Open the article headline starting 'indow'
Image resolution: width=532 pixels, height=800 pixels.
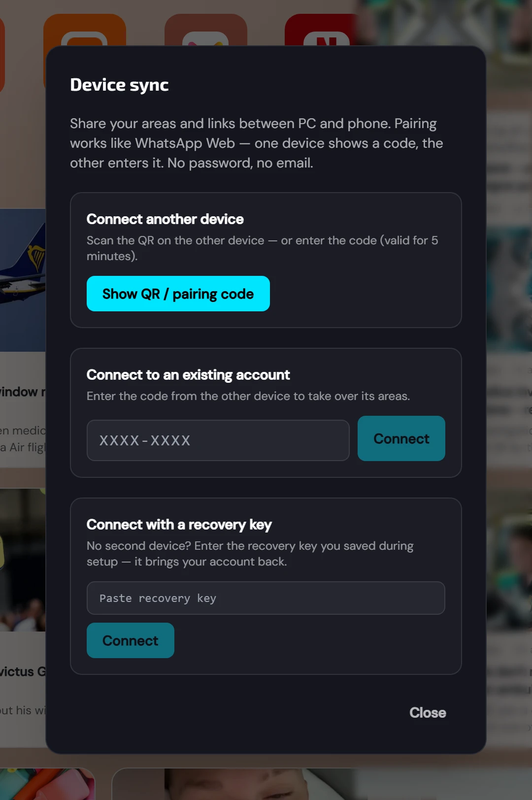tap(23, 392)
